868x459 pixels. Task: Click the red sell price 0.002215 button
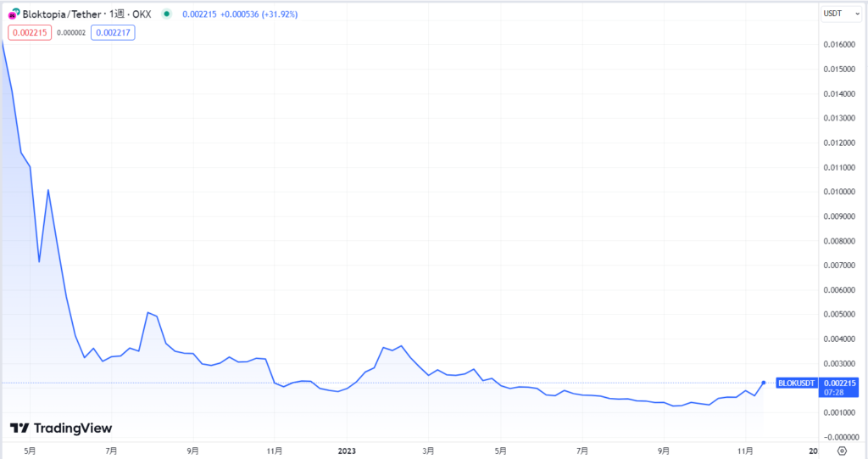pos(30,33)
